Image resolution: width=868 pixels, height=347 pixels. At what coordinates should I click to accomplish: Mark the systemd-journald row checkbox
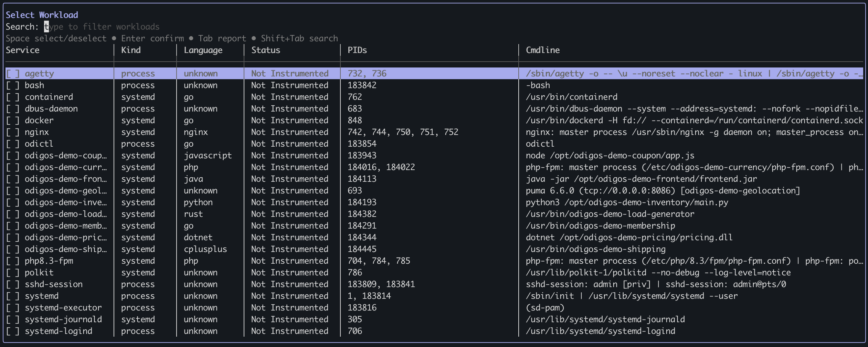(13, 319)
